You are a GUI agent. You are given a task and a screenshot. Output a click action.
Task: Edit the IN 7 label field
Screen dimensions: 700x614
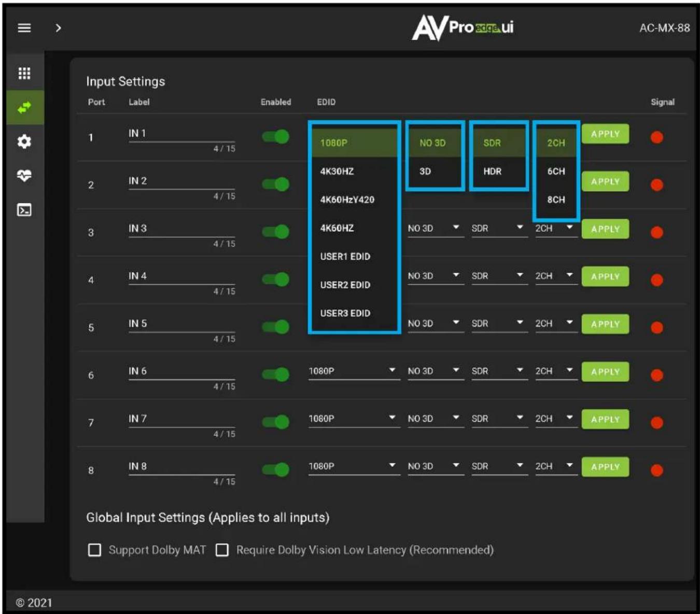tap(181, 419)
